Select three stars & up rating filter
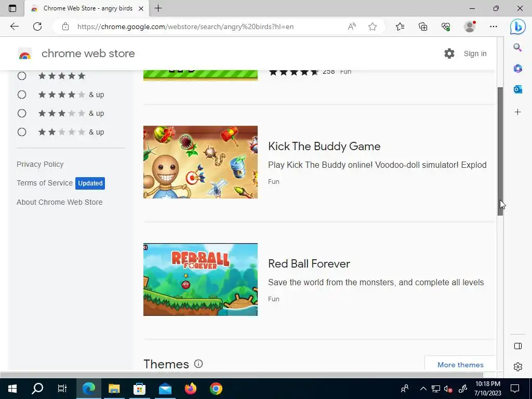This screenshot has width=532, height=399. (22, 113)
